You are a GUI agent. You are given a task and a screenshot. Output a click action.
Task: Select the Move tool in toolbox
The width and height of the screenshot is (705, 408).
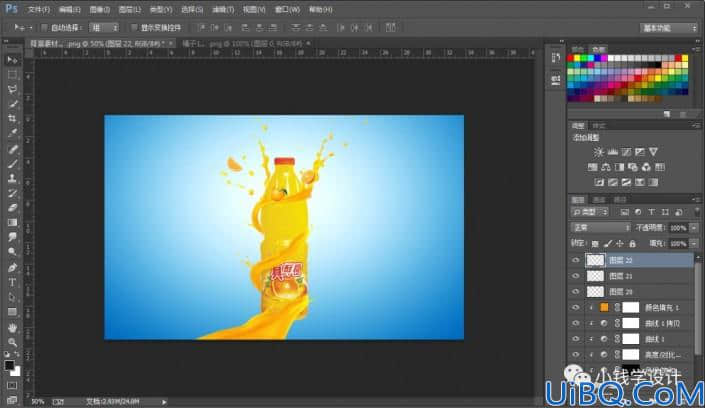[12, 60]
